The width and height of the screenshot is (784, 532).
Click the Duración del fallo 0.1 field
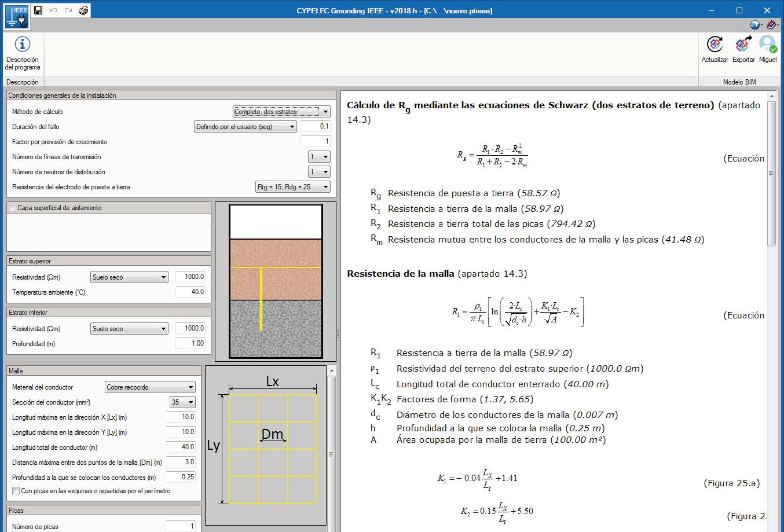pos(316,126)
